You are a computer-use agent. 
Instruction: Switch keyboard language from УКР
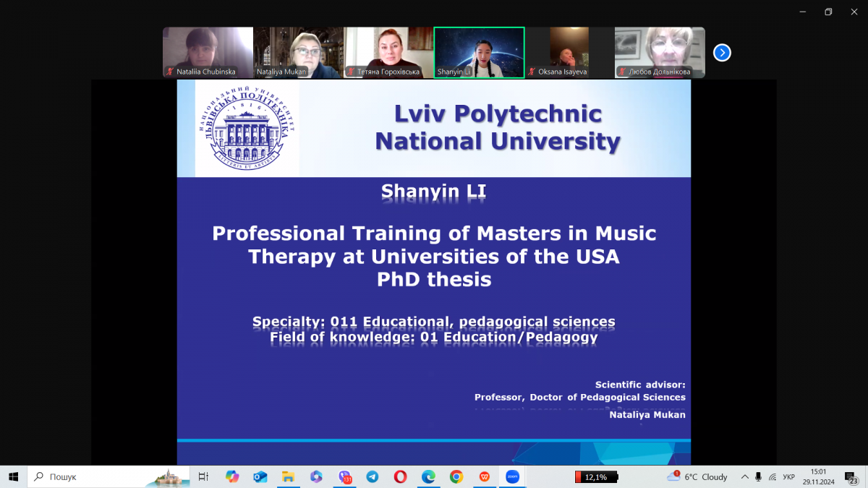pyautogui.click(x=788, y=477)
